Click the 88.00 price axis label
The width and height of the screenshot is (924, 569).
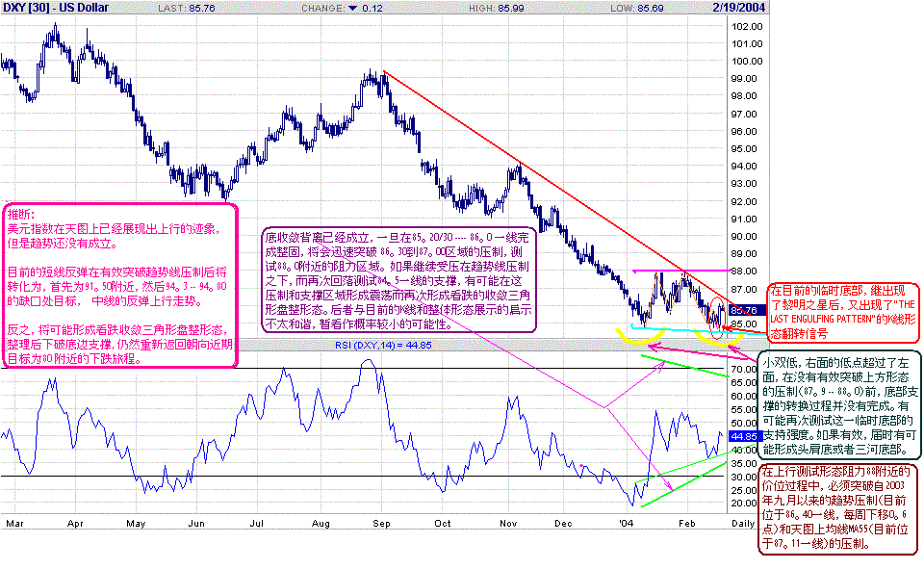744,272
